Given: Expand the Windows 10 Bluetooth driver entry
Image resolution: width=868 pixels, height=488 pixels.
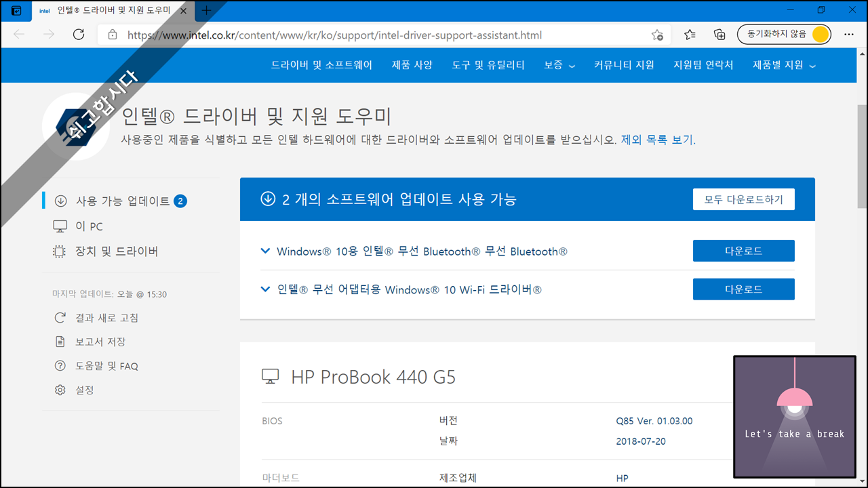Looking at the screenshot, I should coord(265,251).
